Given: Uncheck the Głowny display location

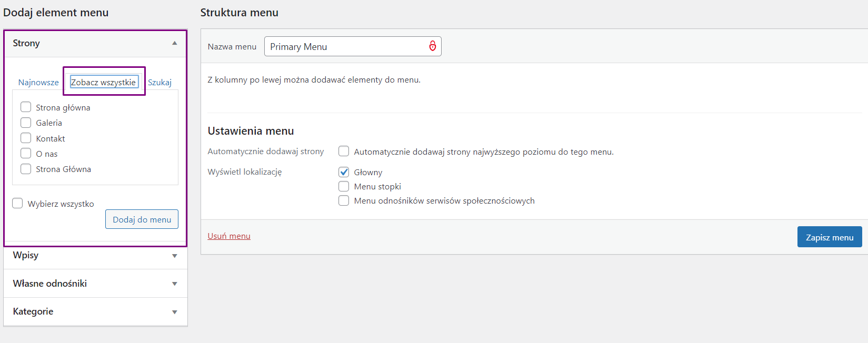Looking at the screenshot, I should coord(344,172).
